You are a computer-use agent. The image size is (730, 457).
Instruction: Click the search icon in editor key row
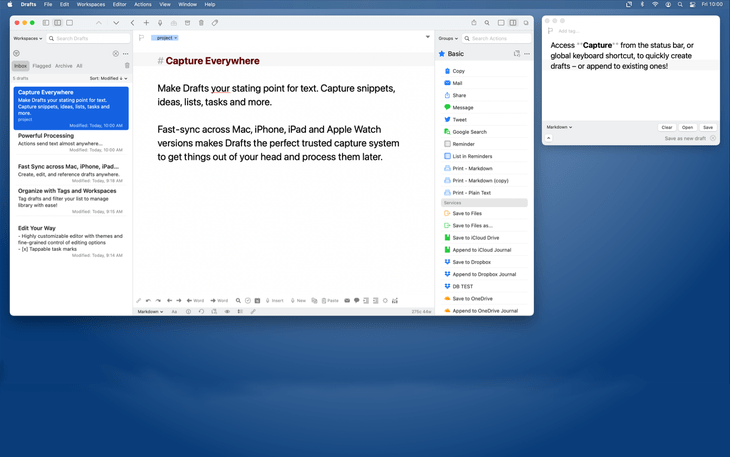pos(238,301)
